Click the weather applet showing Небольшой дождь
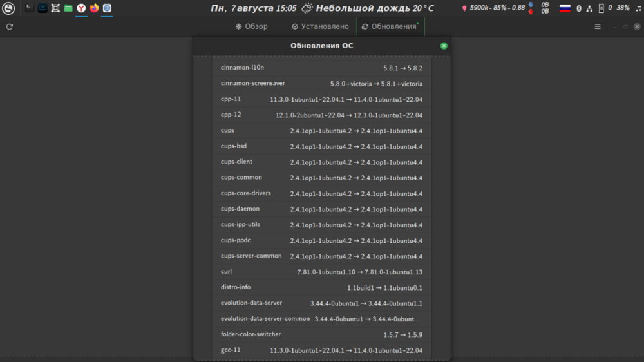This screenshot has height=362, width=644. (367, 8)
